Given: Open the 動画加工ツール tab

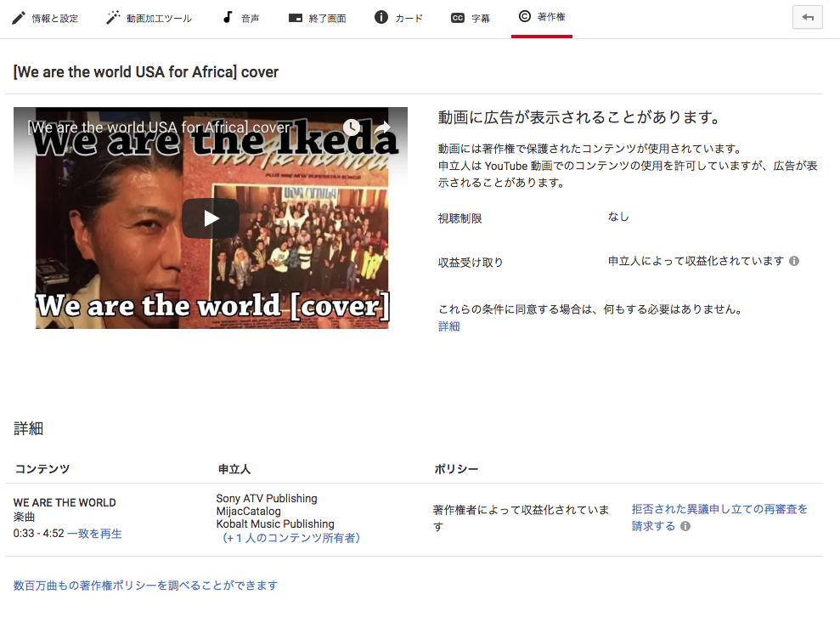Looking at the screenshot, I should [149, 18].
